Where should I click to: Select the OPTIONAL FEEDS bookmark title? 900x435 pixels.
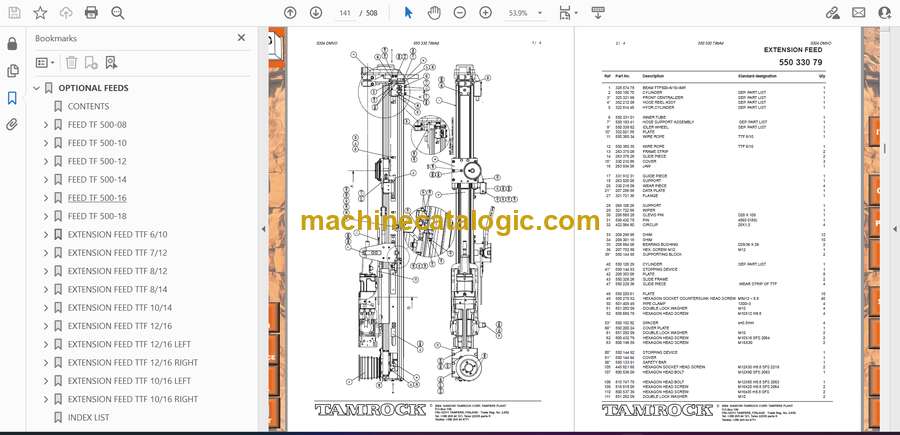94,88
